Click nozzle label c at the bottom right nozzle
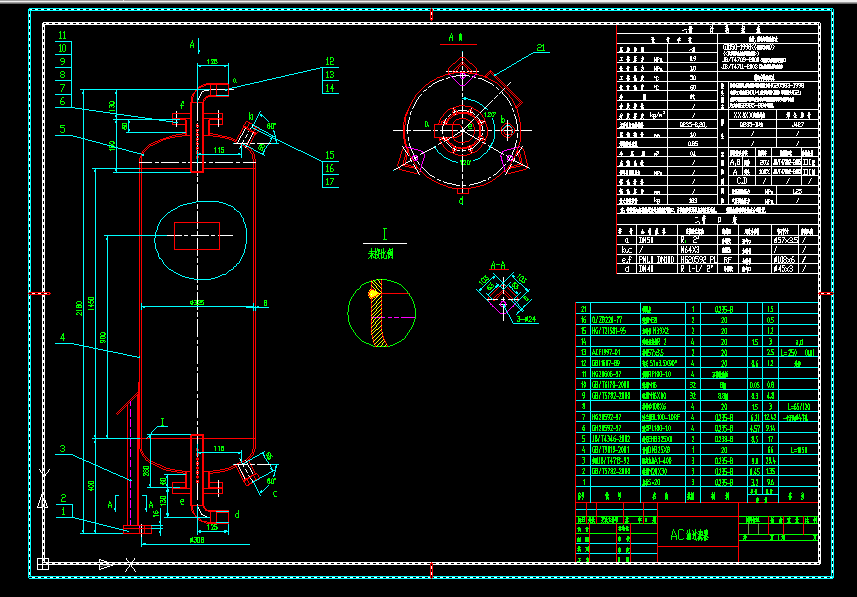Image resolution: width=857 pixels, height=597 pixels. pos(275,494)
